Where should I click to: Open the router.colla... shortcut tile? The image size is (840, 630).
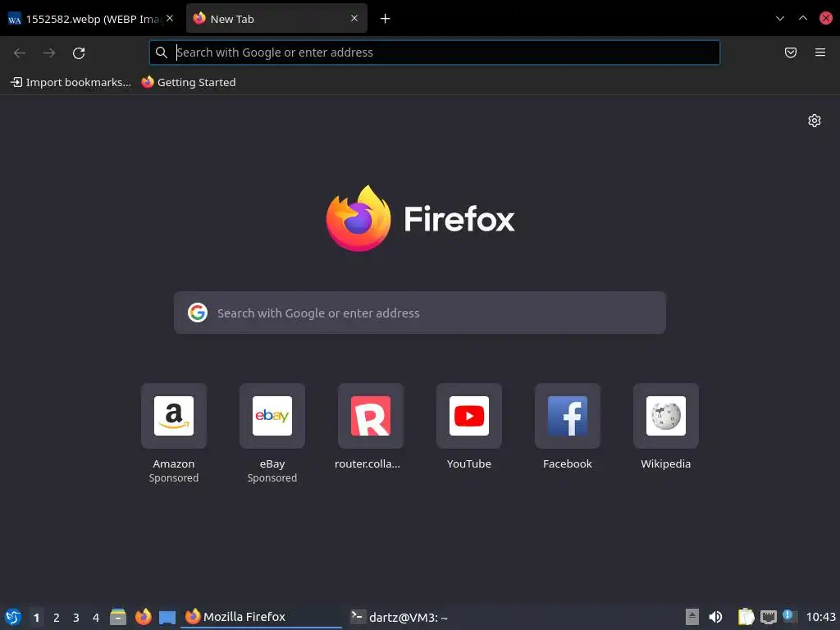371,416
